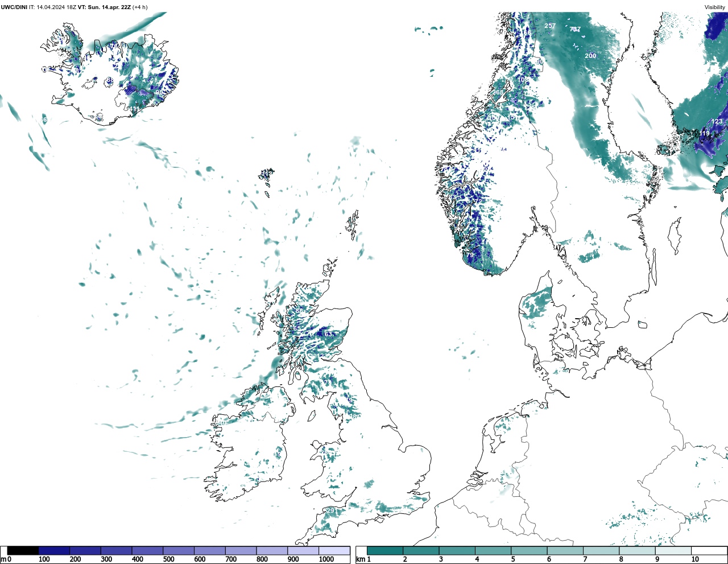Click the 100–200 m dark navy swatch
Viewport: 728px width, 564px height.
click(x=54, y=550)
